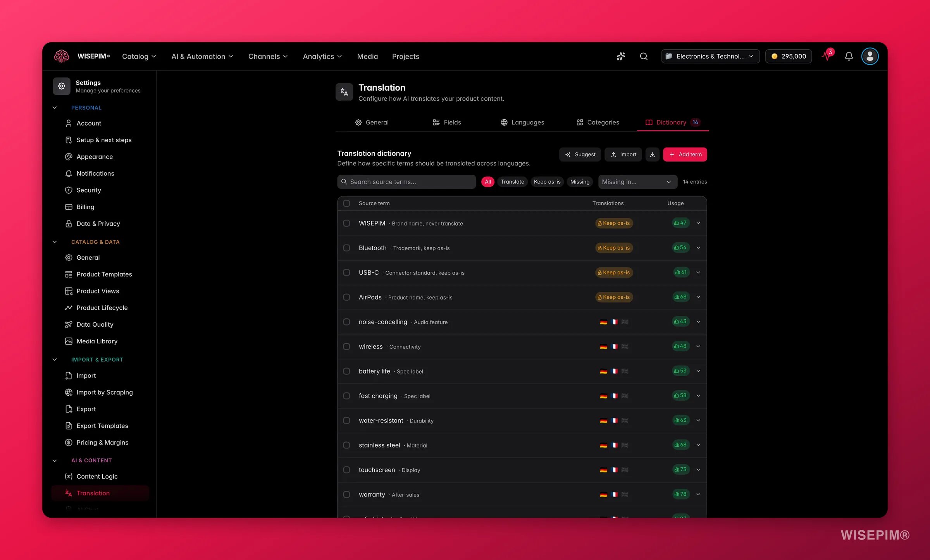This screenshot has height=560, width=930.
Task: Open Pricing & Margins
Action: [x=102, y=443]
